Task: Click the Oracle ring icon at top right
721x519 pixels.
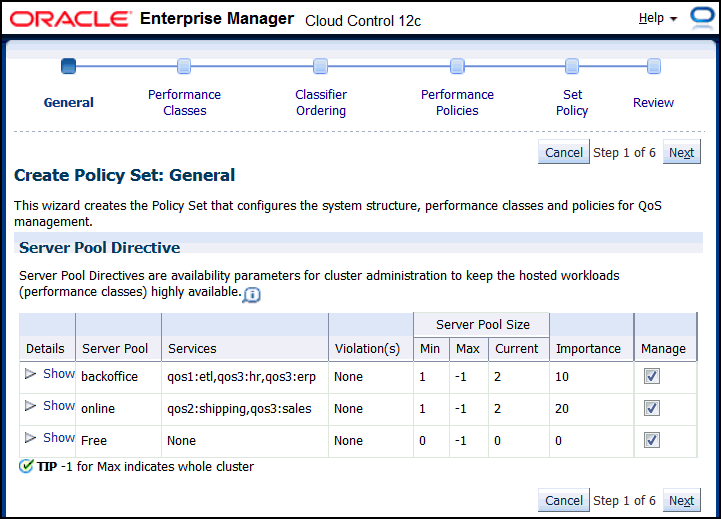Action: pyautogui.click(x=703, y=17)
